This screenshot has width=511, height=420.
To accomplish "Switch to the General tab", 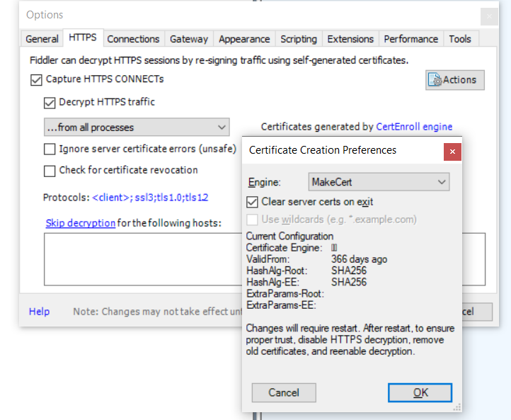I will 42,39.
